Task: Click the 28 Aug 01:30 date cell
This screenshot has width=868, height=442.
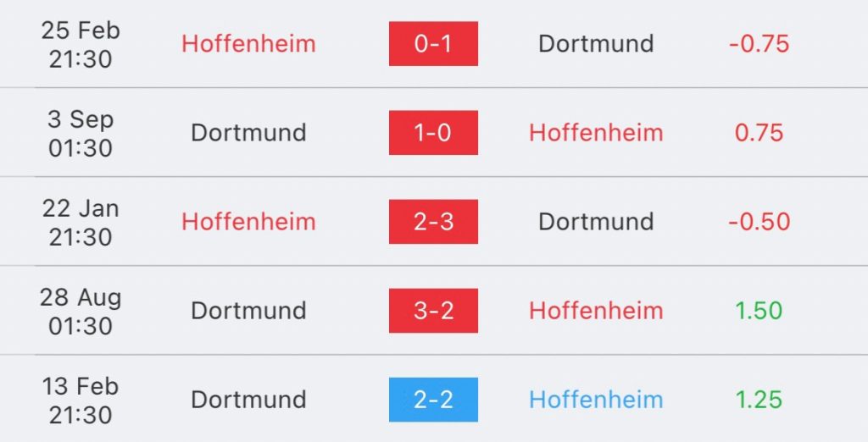Action: pos(81,311)
